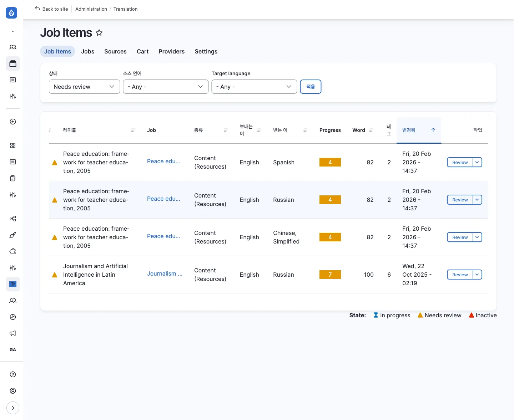Open the GA sidebar item
Screen dimensions: 514x420
point(13,350)
